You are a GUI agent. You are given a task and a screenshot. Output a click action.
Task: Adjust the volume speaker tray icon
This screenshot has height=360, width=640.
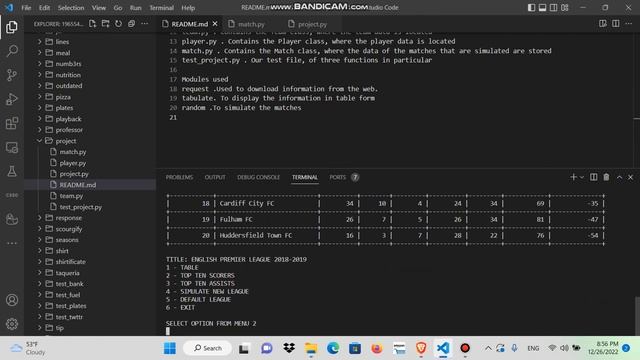pyautogui.click(x=564, y=348)
